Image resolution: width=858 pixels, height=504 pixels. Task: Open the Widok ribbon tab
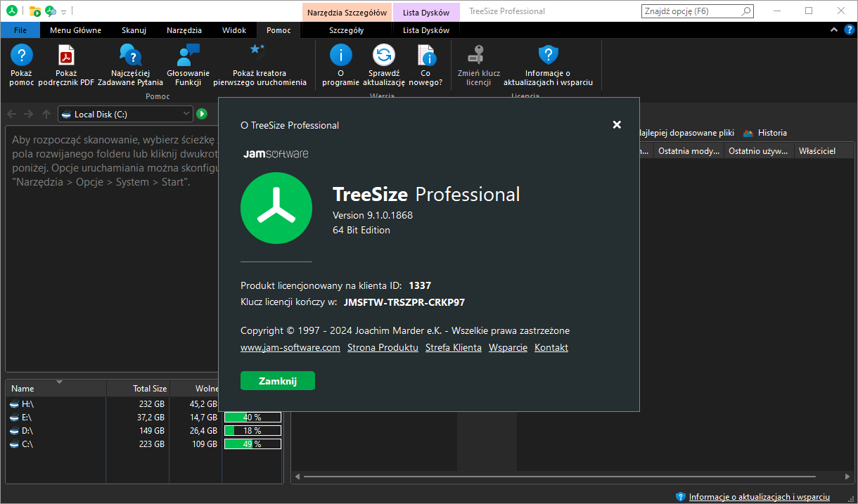click(234, 30)
